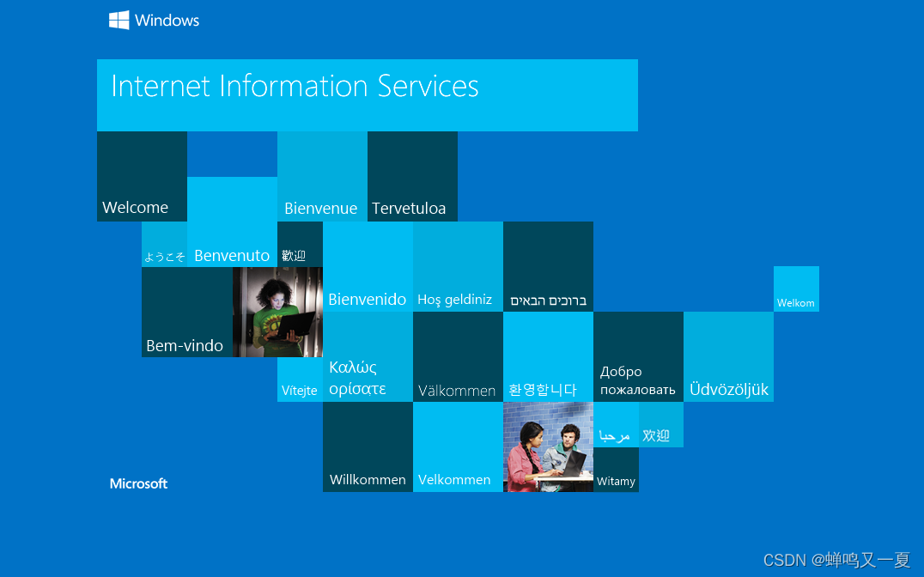Click the Vítejte tile

coord(300,380)
